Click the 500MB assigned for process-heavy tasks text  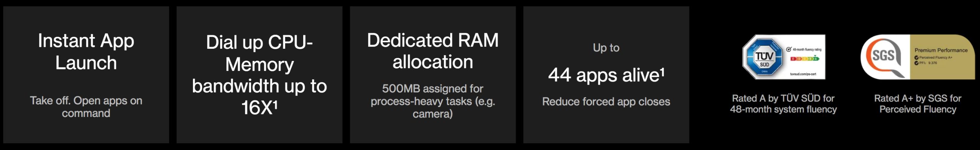[x=433, y=101]
